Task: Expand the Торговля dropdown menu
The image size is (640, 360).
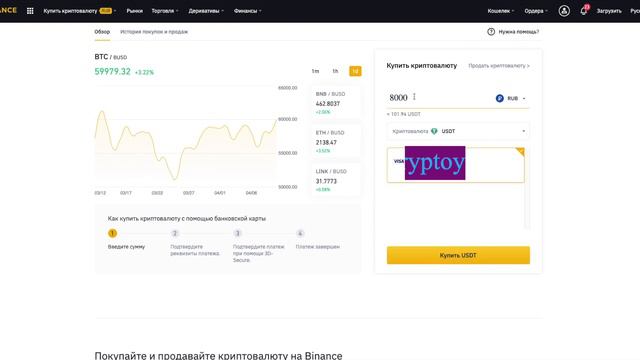Action: (x=165, y=11)
